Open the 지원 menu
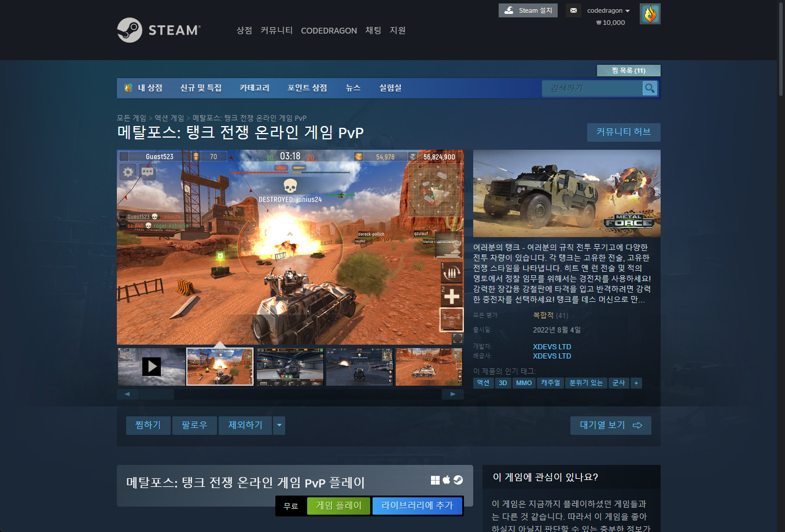The width and height of the screenshot is (785, 532). pos(397,30)
